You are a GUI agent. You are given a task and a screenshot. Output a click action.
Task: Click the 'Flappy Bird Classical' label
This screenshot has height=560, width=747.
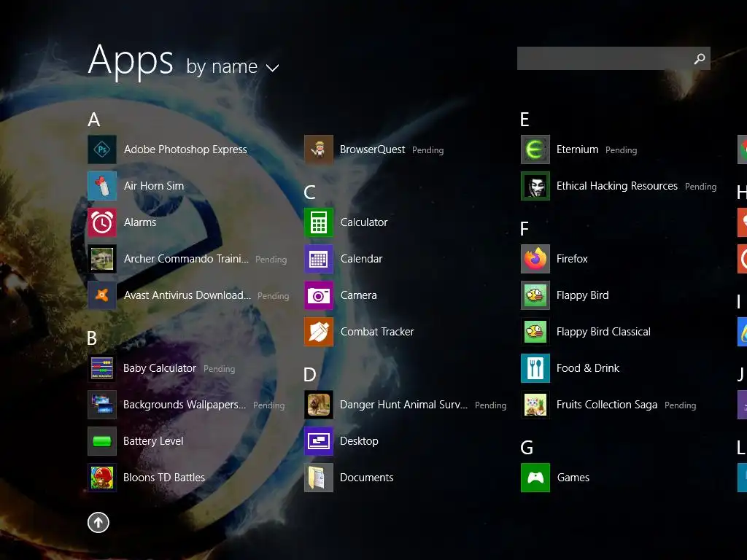603,332
